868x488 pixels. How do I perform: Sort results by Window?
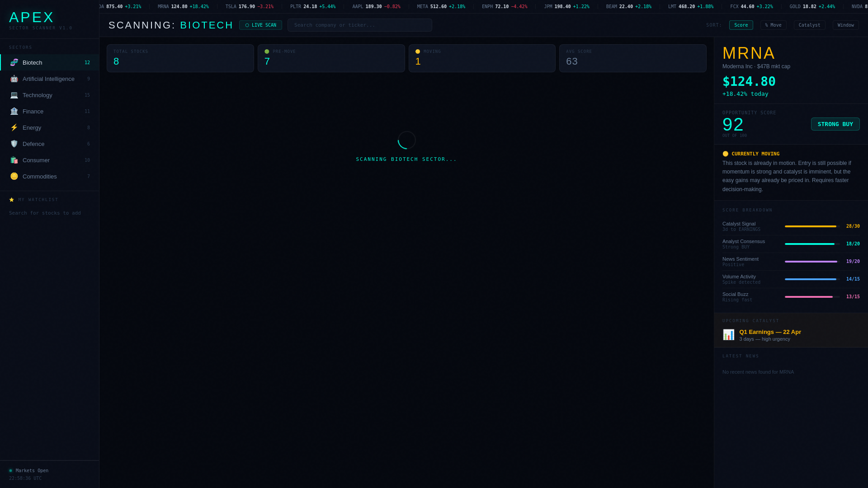[845, 25]
